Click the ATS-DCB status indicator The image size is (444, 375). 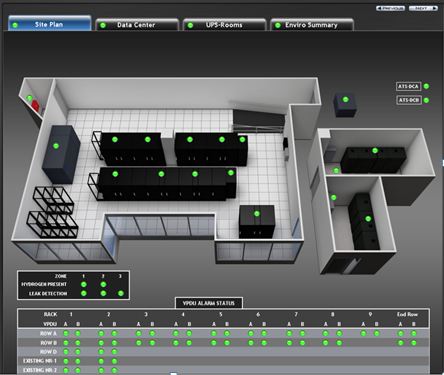(426, 100)
